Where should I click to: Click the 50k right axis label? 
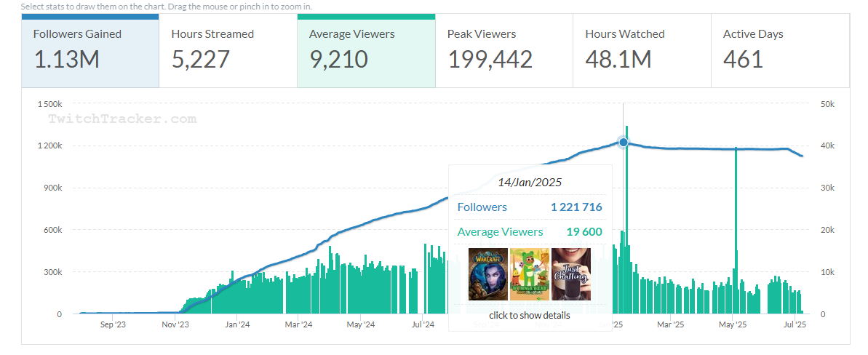click(827, 104)
